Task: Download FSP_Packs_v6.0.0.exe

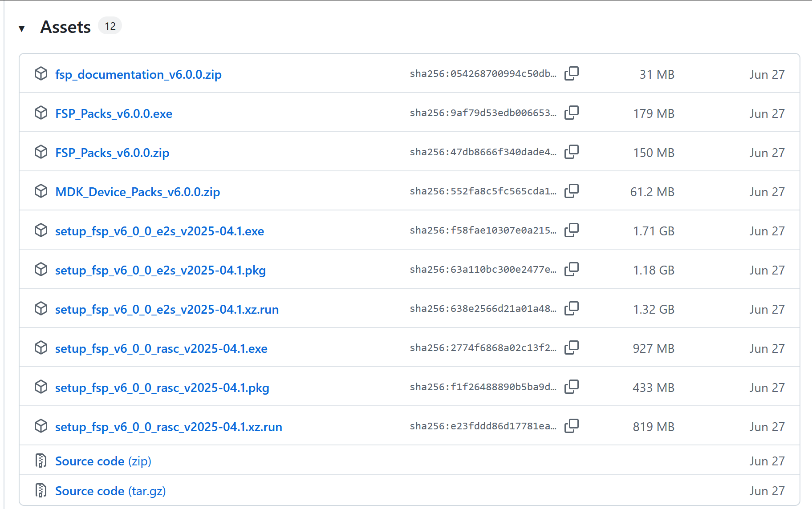Action: click(x=114, y=113)
